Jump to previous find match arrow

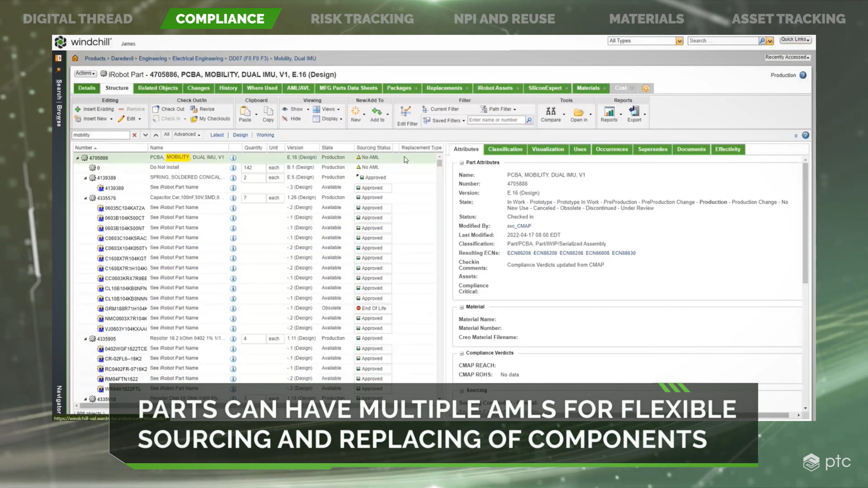pos(156,135)
